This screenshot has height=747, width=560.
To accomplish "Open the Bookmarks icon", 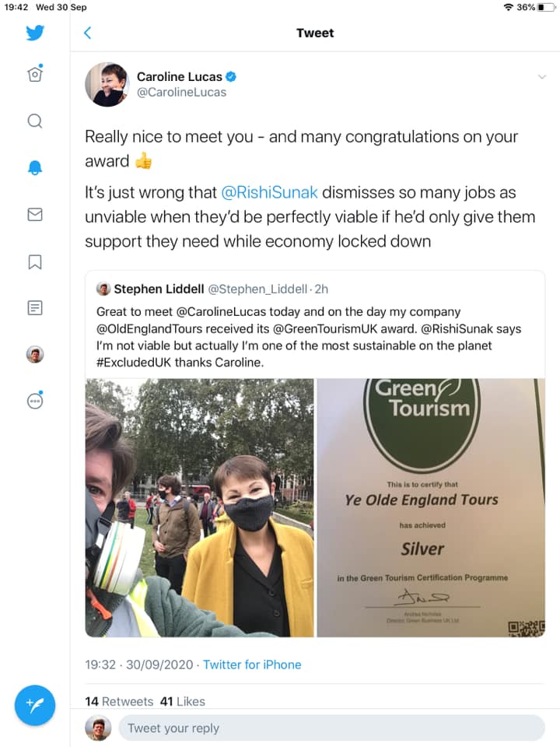I will (x=35, y=261).
